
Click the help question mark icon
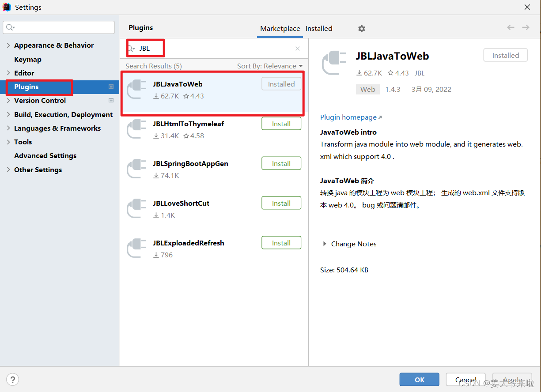coord(12,379)
